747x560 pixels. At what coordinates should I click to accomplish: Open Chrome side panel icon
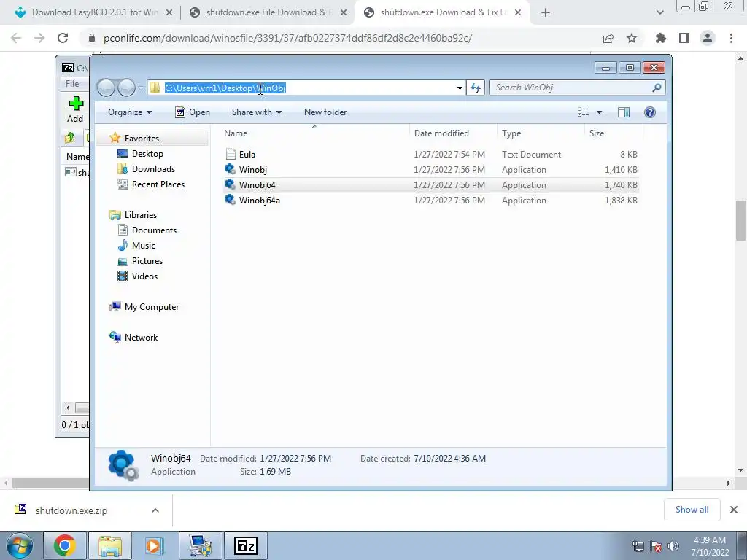pos(684,38)
